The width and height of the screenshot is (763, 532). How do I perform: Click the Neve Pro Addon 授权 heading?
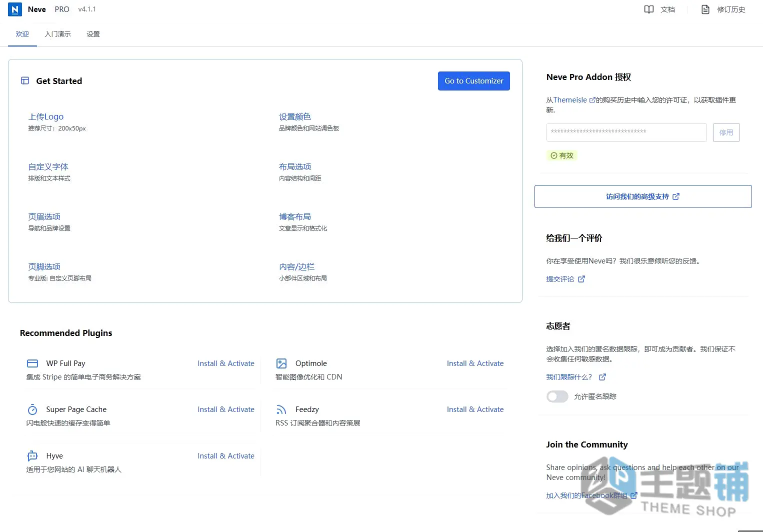[x=588, y=77]
